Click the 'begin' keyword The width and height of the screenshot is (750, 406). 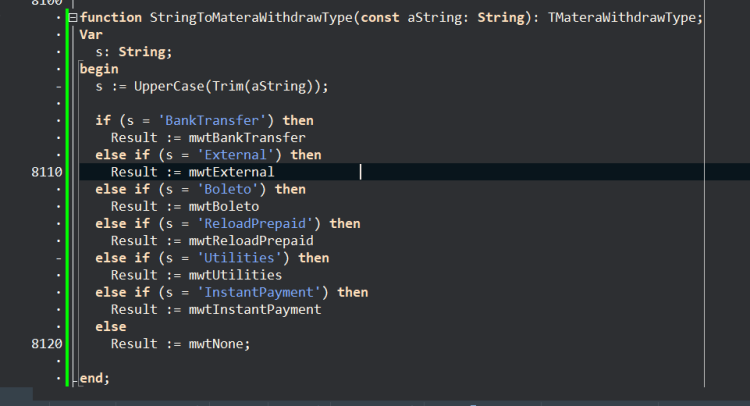pyautogui.click(x=99, y=69)
